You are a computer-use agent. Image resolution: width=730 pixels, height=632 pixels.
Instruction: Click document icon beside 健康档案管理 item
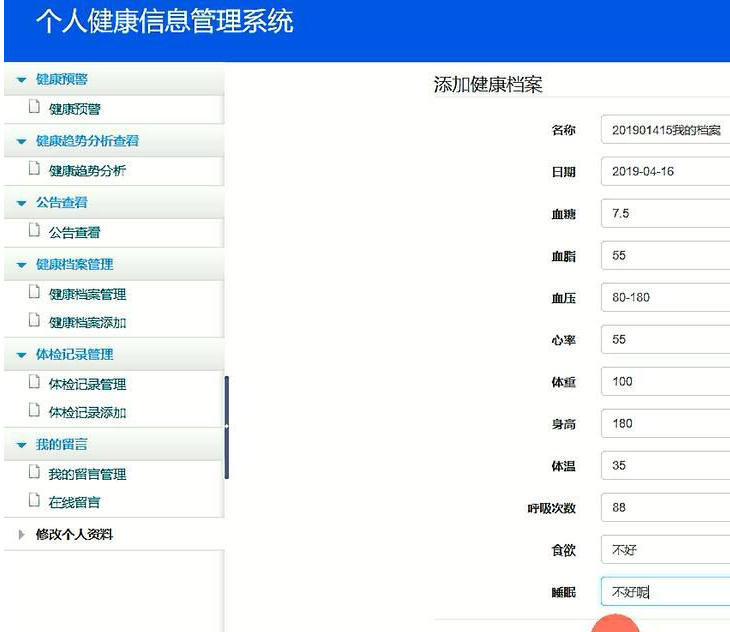click(x=34, y=292)
